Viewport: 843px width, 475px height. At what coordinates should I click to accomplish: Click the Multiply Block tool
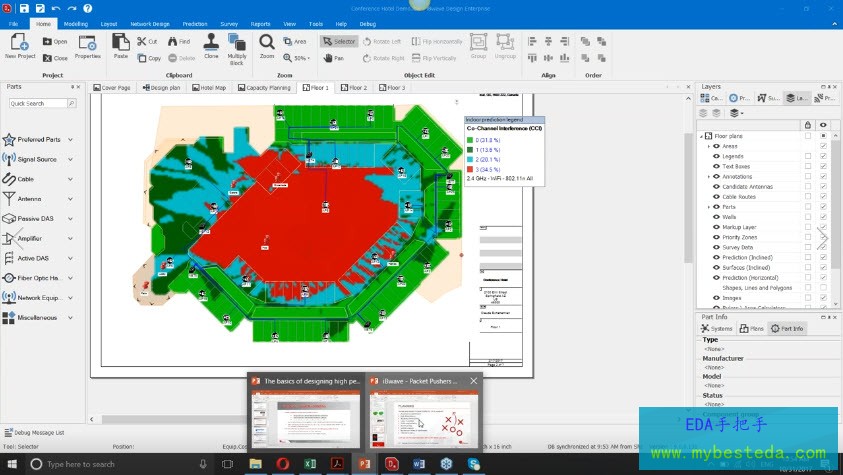pos(237,45)
